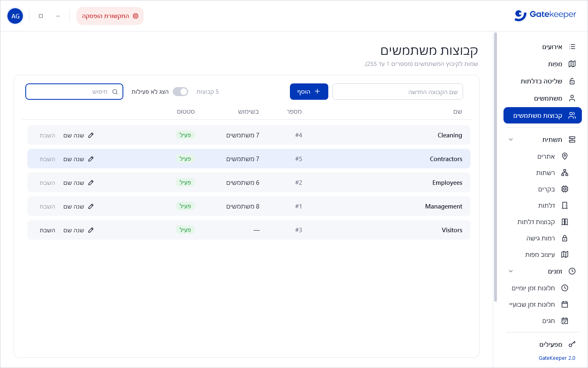Image resolution: width=588 pixels, height=368 pixels.
Task: Click the weekly time windows calendar icon
Action: point(565,304)
